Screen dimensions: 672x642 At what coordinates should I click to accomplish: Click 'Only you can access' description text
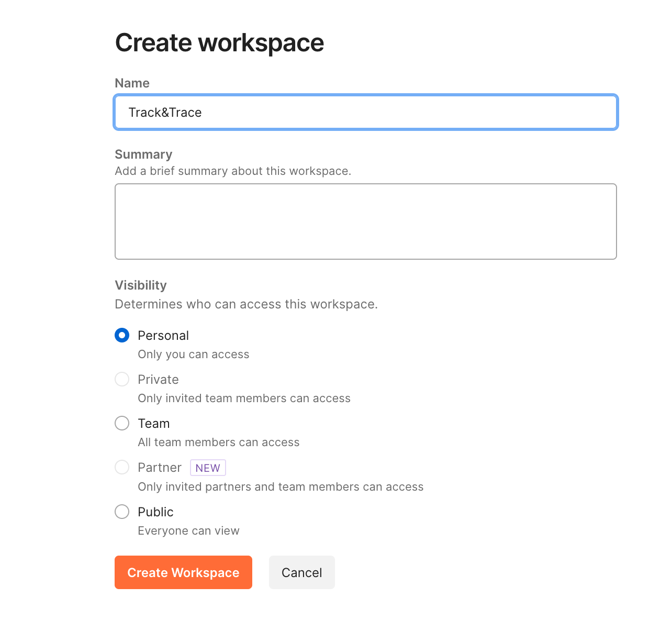pyautogui.click(x=193, y=354)
